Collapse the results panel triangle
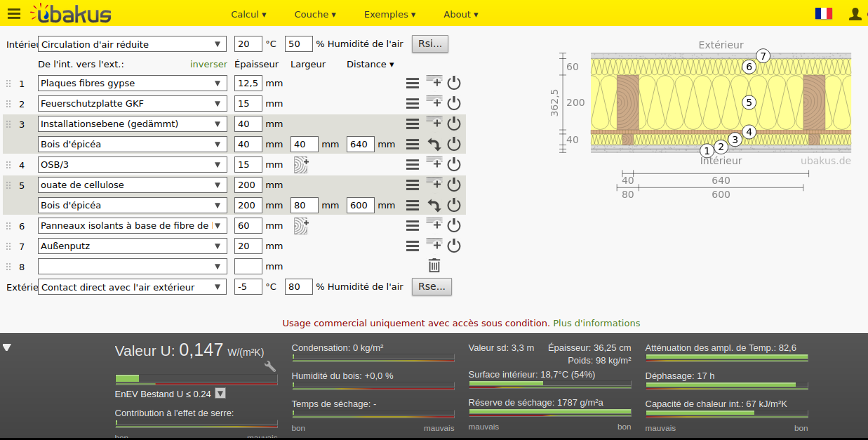This screenshot has height=440, width=868. click(x=7, y=347)
